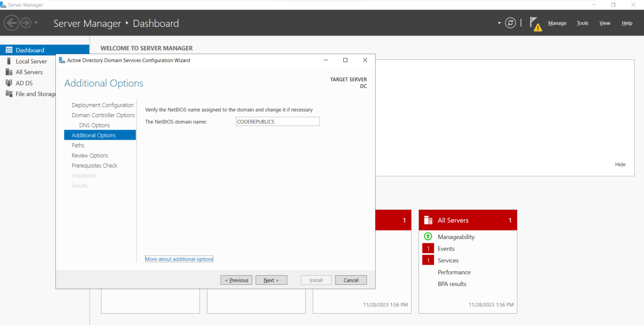Open the Manage menu

(x=557, y=23)
